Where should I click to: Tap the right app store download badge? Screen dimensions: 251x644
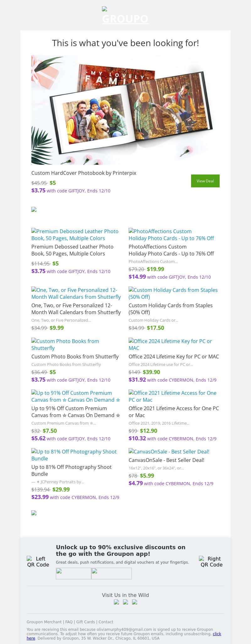(x=111, y=573)
